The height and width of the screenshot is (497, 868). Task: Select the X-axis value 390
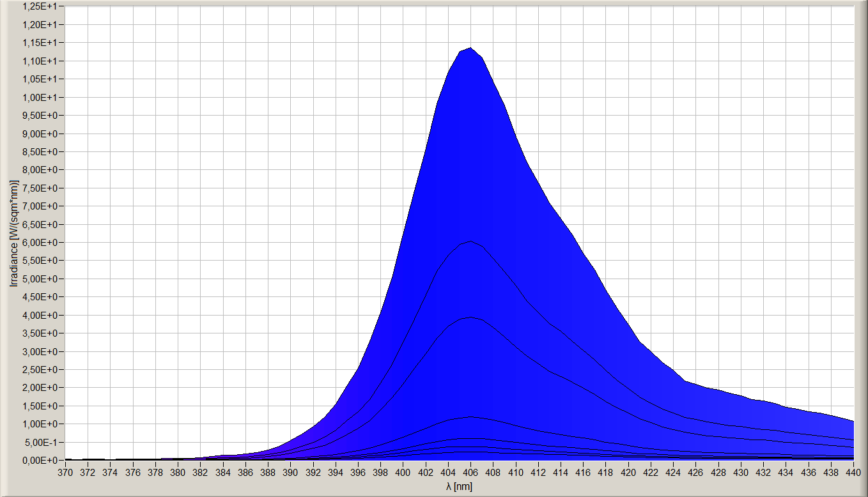[x=290, y=473]
